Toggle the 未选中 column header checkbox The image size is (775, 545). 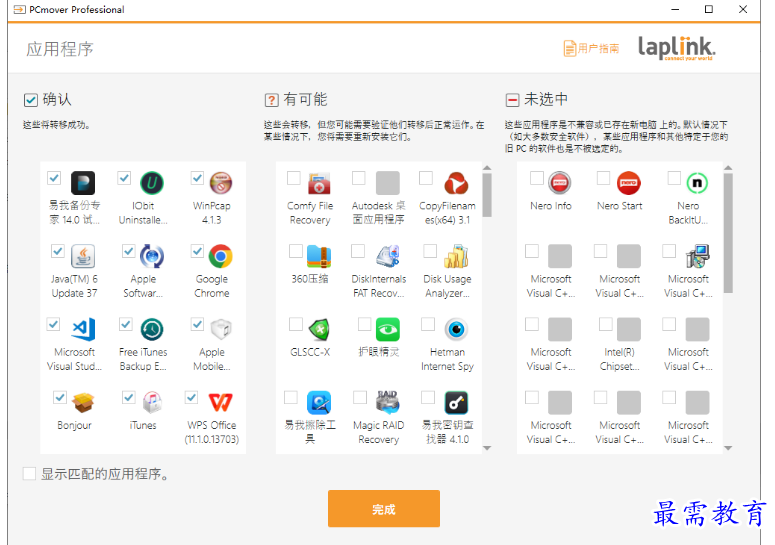coord(512,100)
